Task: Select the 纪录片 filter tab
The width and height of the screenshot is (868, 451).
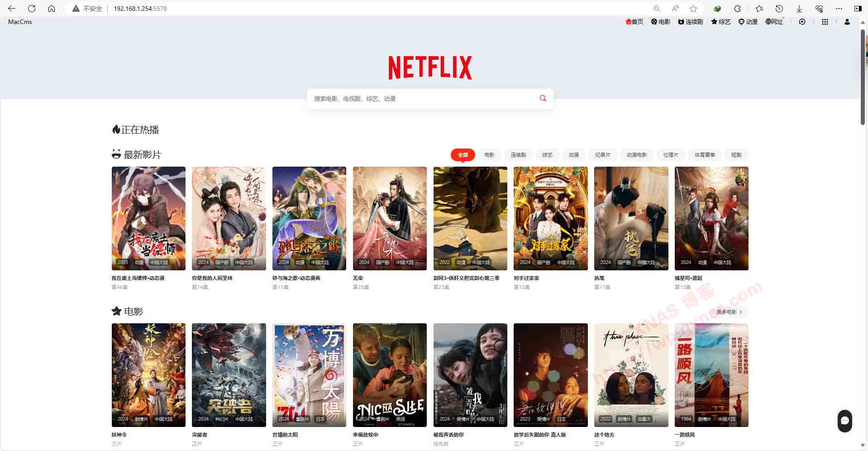Action: (x=602, y=155)
